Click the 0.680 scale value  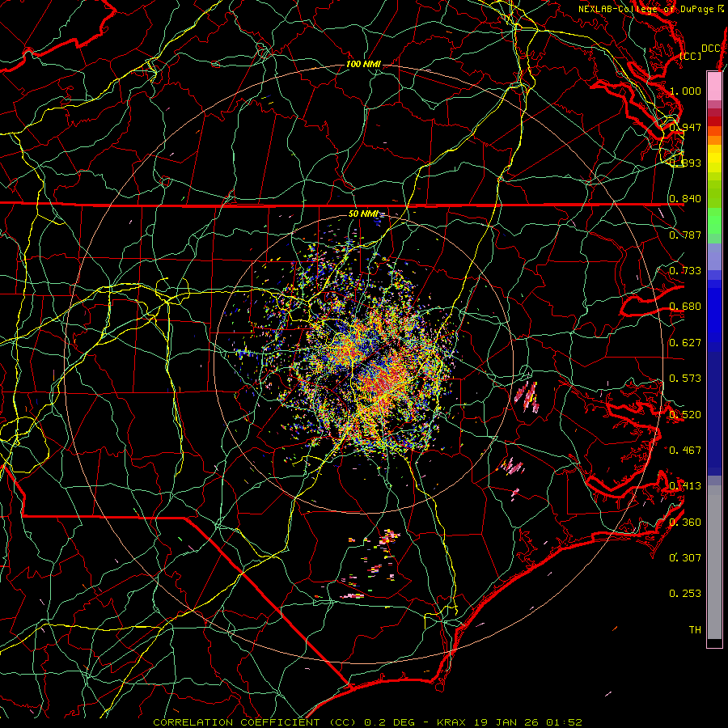(685, 307)
